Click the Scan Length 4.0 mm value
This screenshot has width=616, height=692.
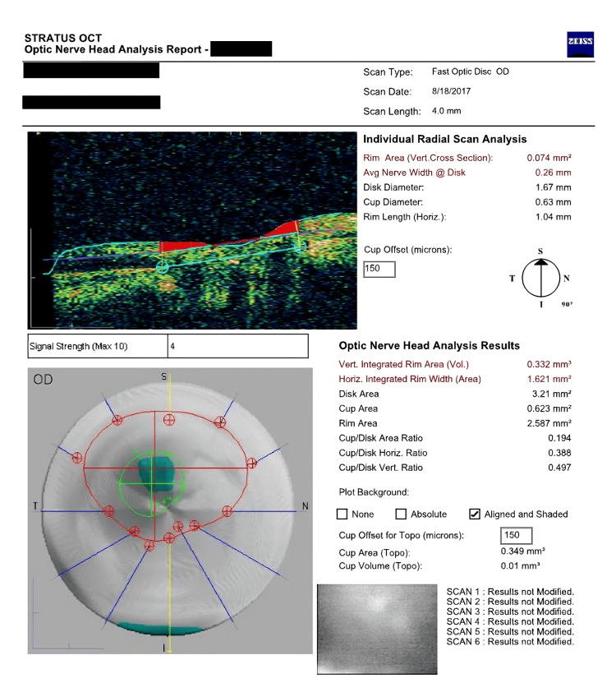point(446,111)
